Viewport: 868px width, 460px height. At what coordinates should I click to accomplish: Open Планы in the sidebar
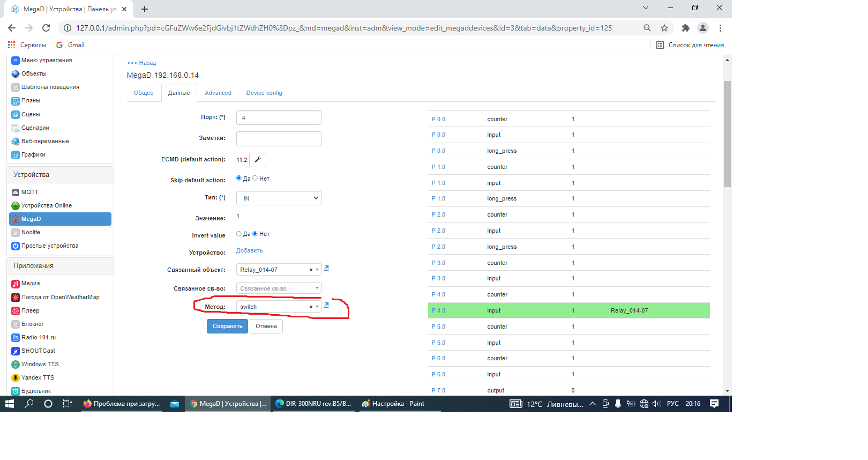click(31, 100)
